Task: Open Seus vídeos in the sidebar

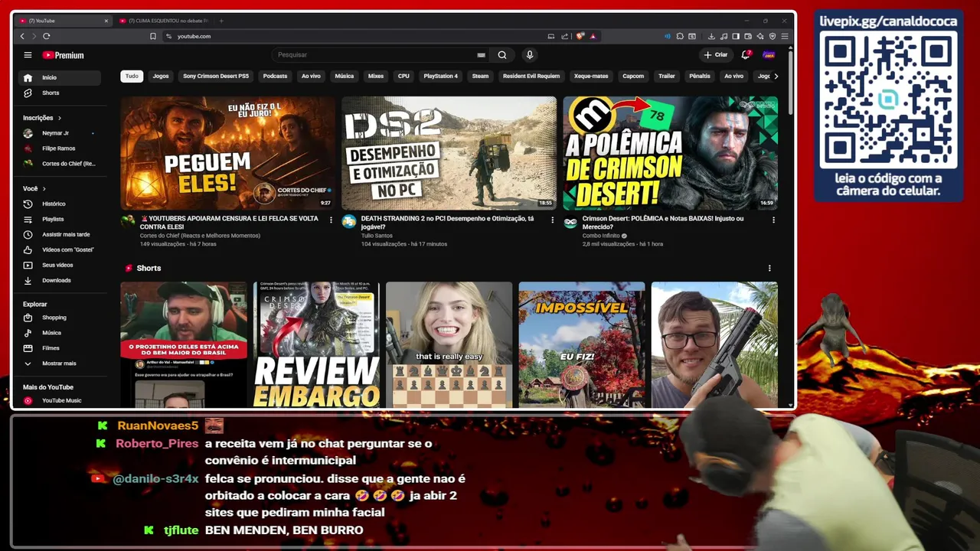Action: (x=60, y=265)
